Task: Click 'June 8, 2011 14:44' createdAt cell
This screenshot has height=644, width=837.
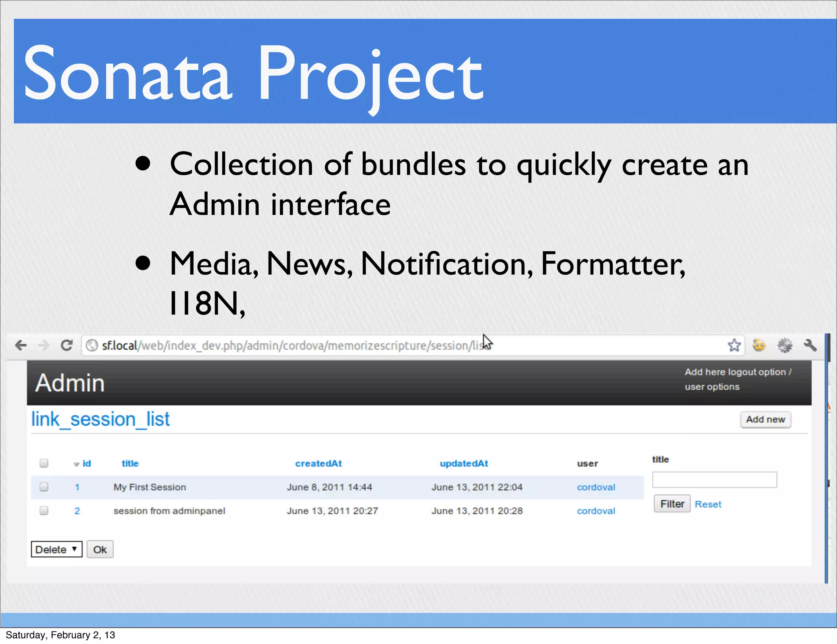Action: (329, 487)
